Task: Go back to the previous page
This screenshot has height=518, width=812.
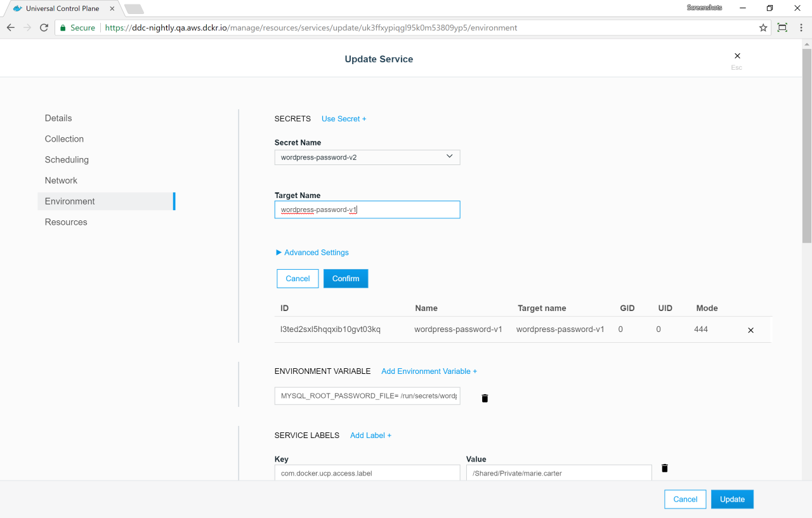Action: pyautogui.click(x=11, y=28)
